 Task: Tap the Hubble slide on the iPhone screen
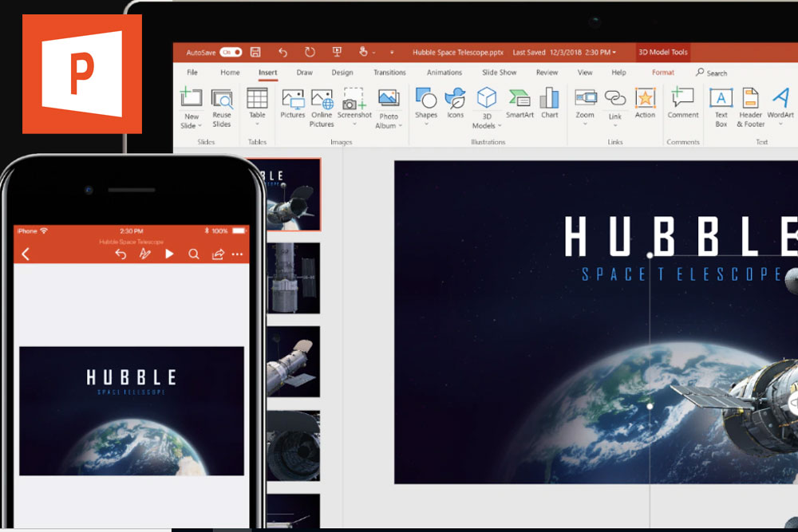pyautogui.click(x=132, y=411)
